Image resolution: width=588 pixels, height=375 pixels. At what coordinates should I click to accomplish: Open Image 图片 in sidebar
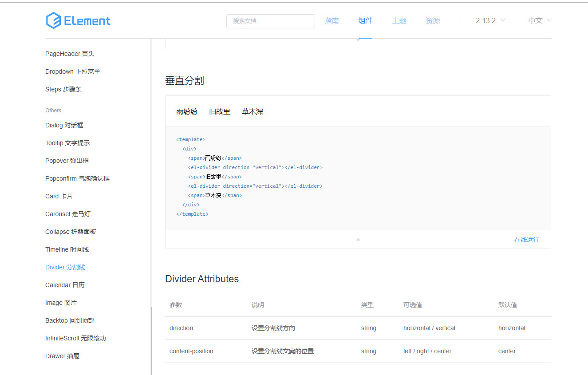(61, 303)
